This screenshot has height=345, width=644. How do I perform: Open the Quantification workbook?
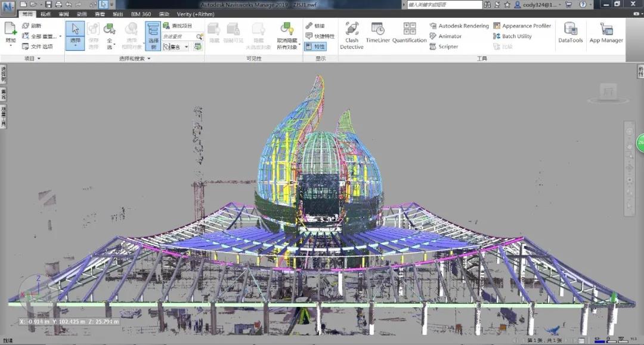coord(409,35)
